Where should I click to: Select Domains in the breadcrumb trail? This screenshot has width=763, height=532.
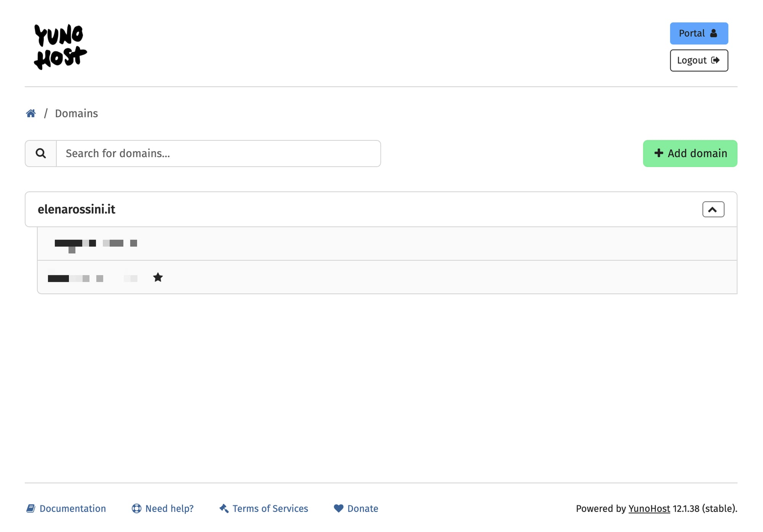(x=76, y=113)
